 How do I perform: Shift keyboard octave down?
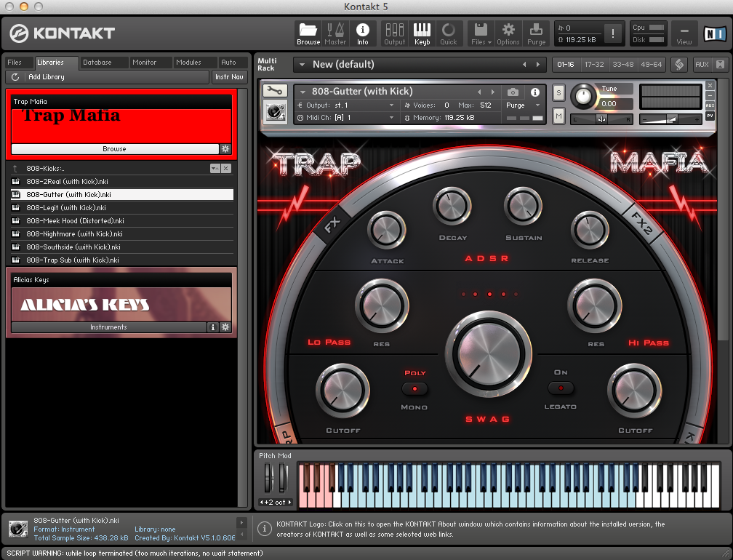pos(262,502)
